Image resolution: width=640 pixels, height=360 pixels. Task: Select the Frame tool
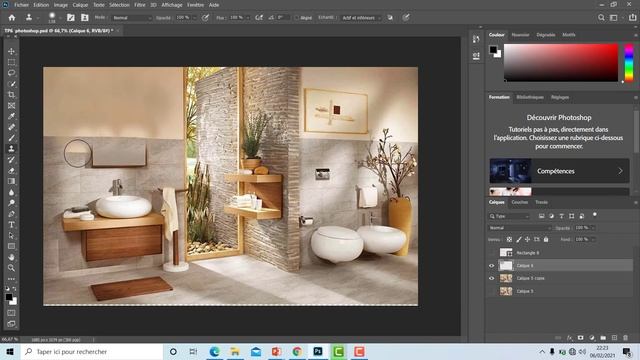coord(11,105)
